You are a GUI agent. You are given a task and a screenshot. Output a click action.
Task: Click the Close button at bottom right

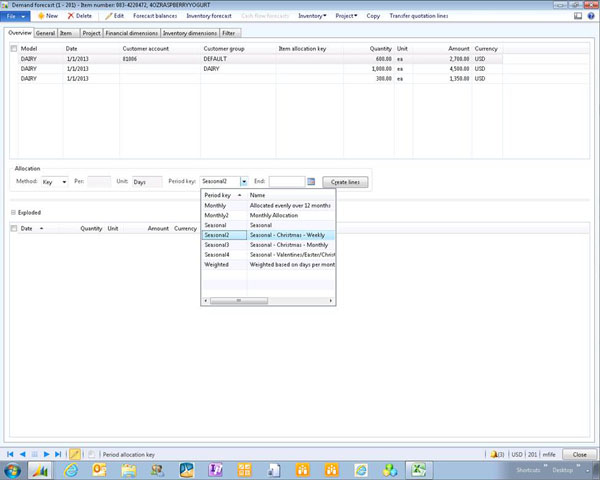click(x=579, y=454)
